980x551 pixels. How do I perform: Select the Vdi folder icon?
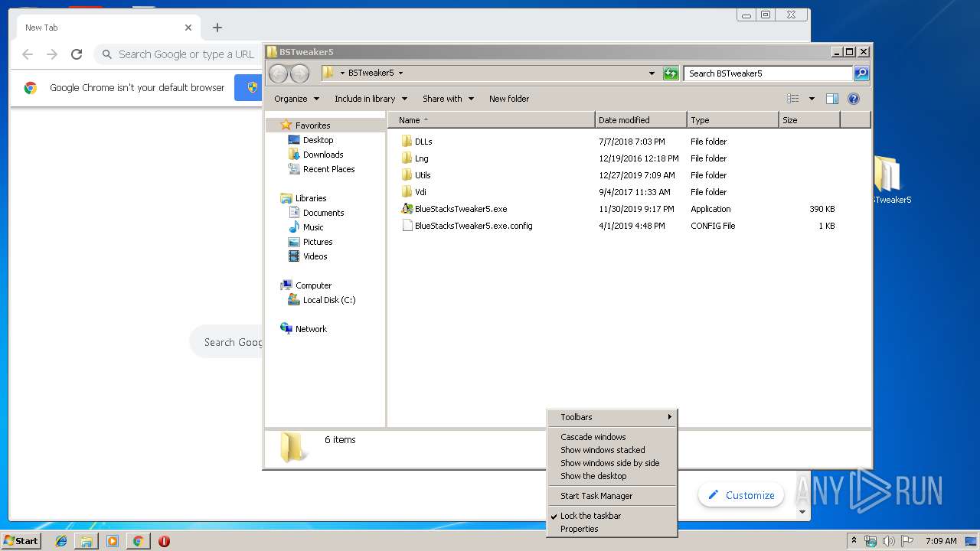[x=407, y=192]
